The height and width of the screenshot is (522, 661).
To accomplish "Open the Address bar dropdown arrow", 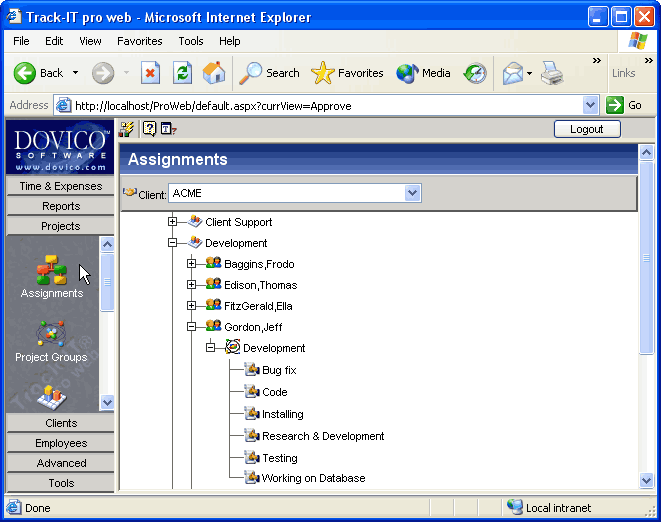I will (591, 105).
